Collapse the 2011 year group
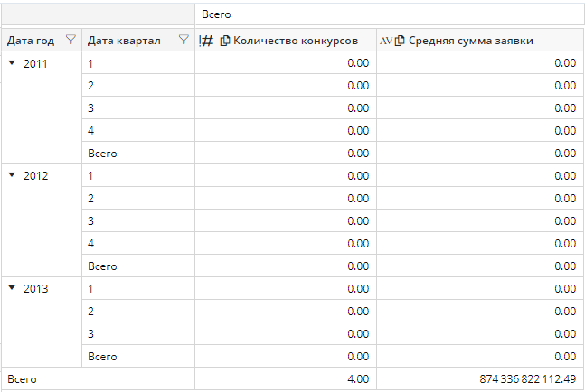 pos(12,63)
